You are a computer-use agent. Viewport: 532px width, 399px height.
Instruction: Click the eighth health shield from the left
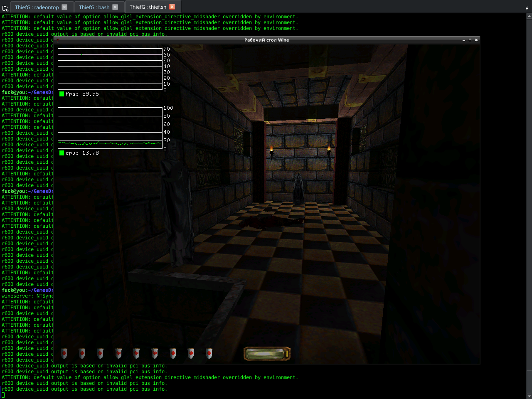pos(191,353)
